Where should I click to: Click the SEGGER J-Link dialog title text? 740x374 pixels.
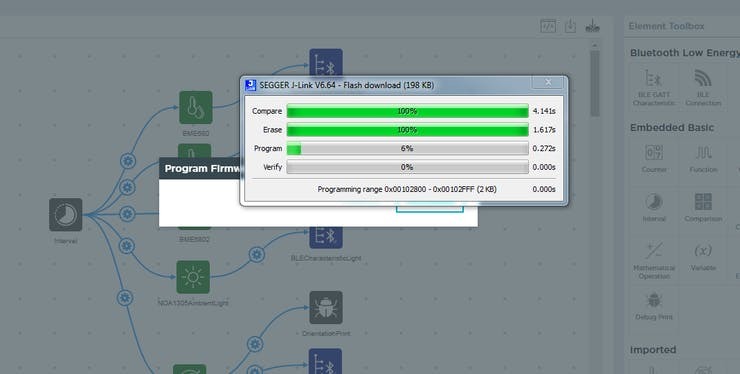[x=346, y=85]
